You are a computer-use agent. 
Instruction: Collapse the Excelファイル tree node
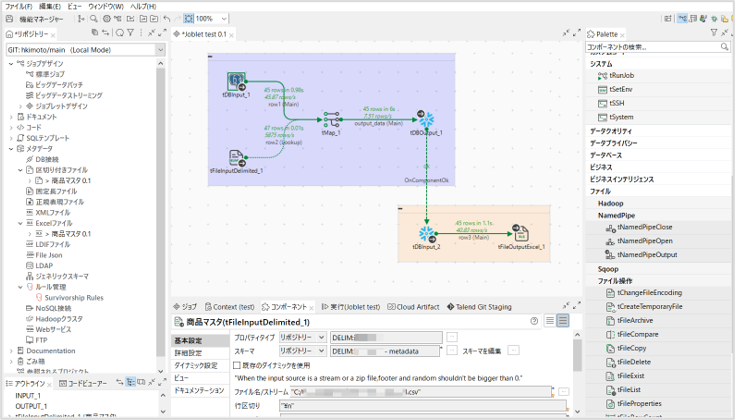20,224
